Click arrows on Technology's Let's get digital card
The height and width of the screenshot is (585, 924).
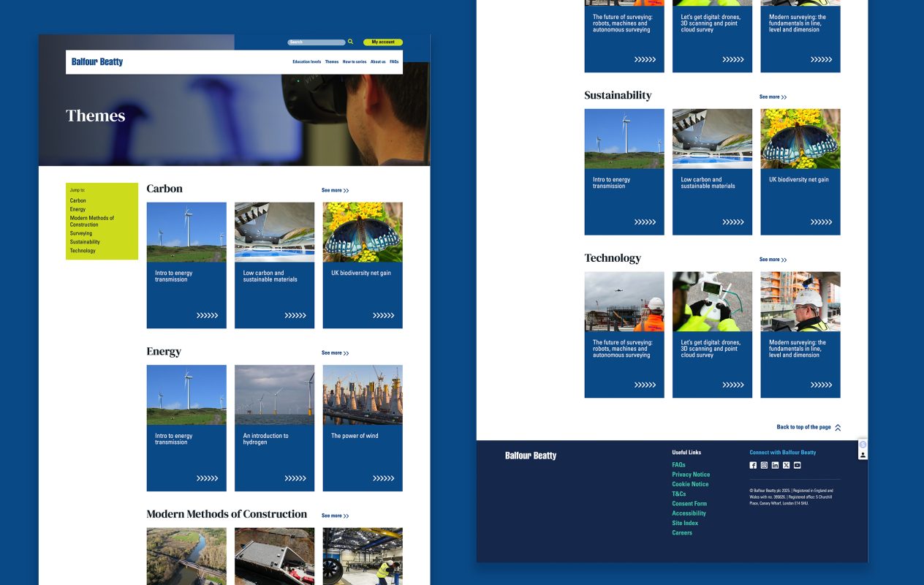733,385
